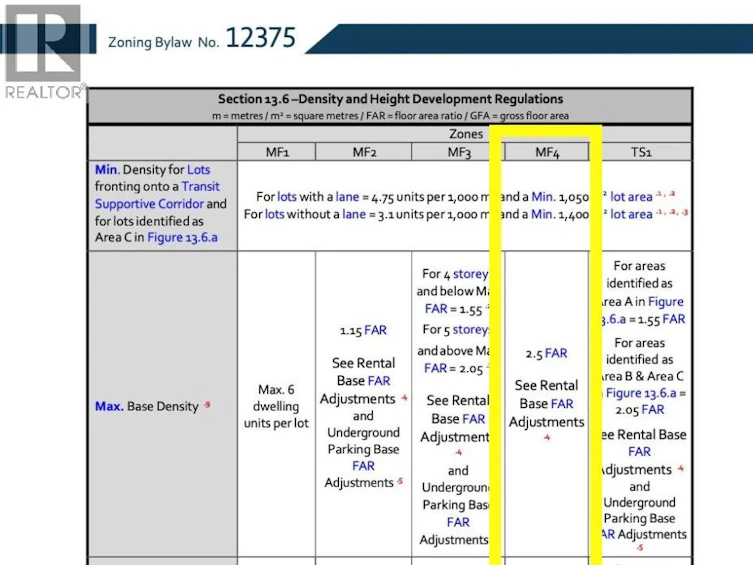Open the 'Figure 13.6.a' link in Min. Density row
Screen dimensions: 753x565
[182, 238]
